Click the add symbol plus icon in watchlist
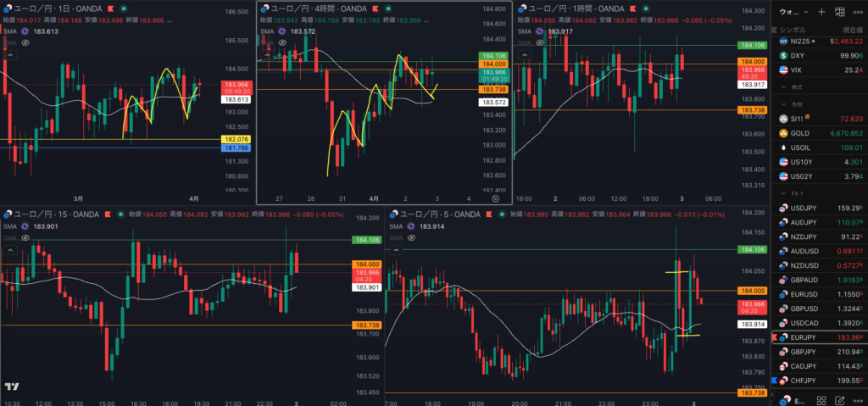Image resolution: width=868 pixels, height=406 pixels. (x=821, y=12)
